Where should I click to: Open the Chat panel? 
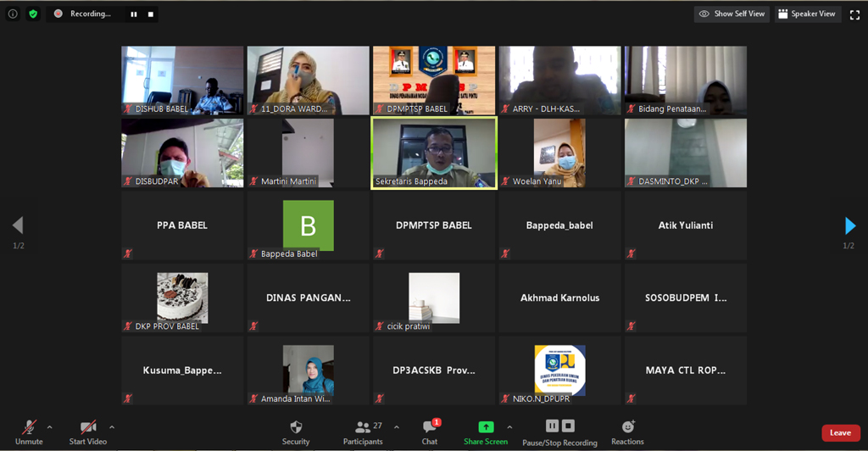click(430, 432)
